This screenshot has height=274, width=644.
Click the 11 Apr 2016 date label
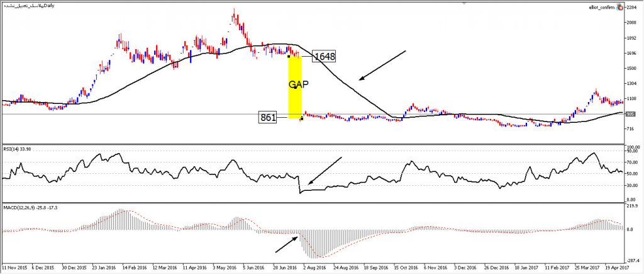click(194, 266)
